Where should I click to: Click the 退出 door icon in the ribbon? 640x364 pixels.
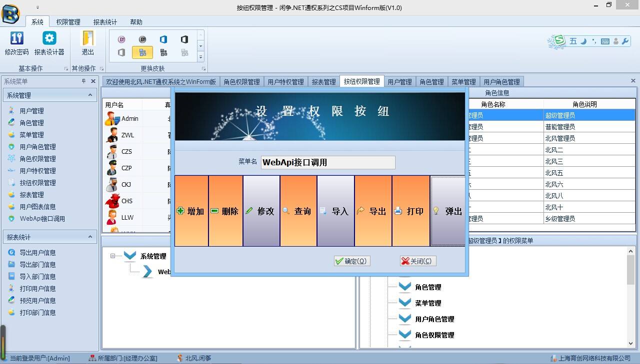(88, 38)
